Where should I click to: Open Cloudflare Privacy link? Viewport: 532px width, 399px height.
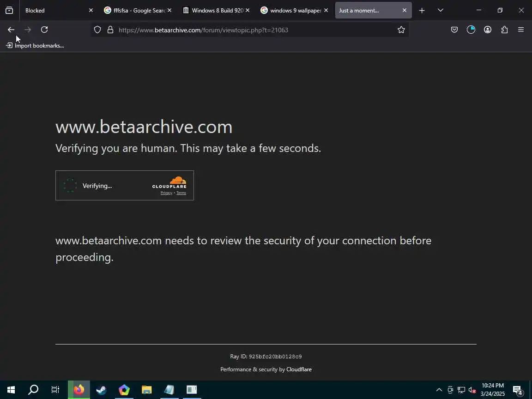click(166, 193)
